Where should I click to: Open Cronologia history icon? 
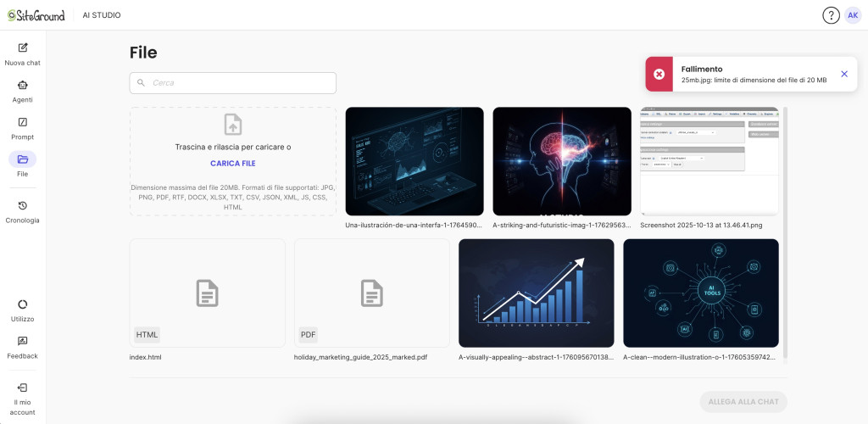(23, 205)
